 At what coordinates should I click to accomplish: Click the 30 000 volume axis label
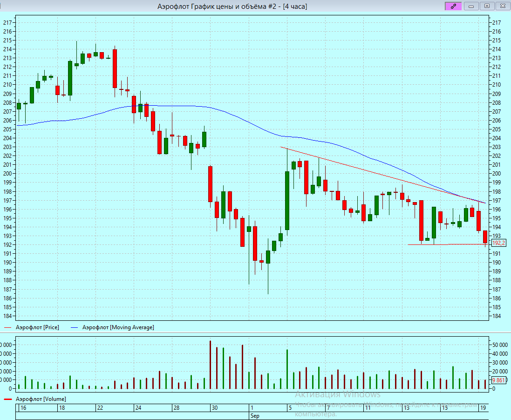[x=500, y=362]
